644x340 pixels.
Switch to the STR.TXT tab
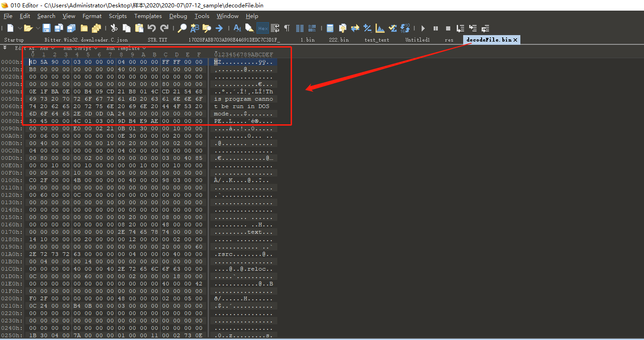pyautogui.click(x=157, y=40)
